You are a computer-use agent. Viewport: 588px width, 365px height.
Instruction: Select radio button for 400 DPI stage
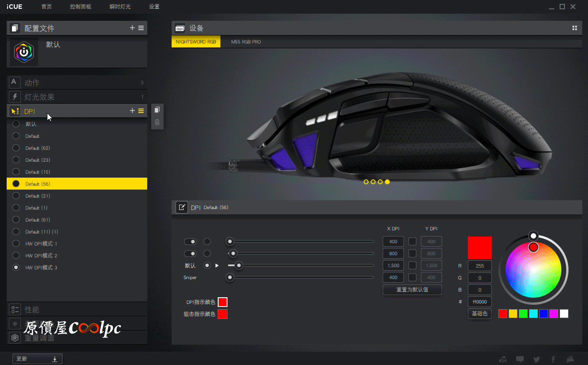207,241
